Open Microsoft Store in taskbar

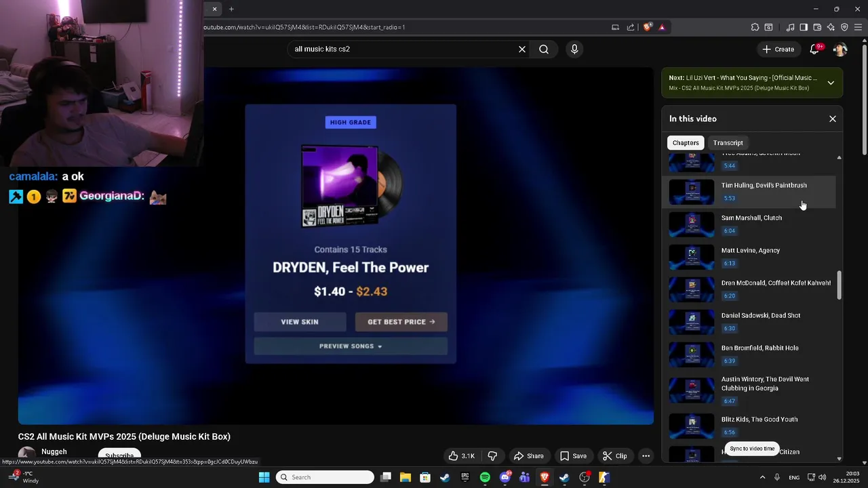(425, 477)
